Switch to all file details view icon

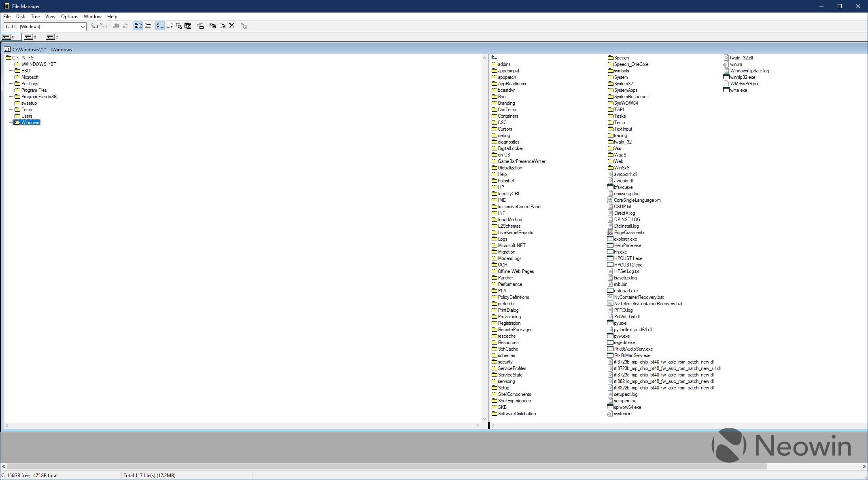pyautogui.click(x=148, y=26)
